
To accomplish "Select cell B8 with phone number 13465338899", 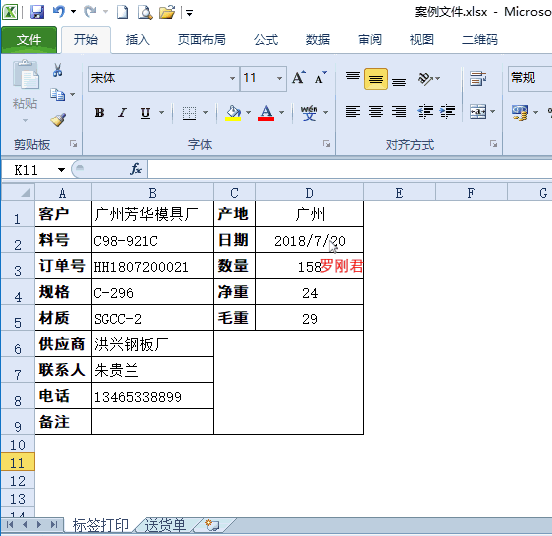I will [152, 396].
